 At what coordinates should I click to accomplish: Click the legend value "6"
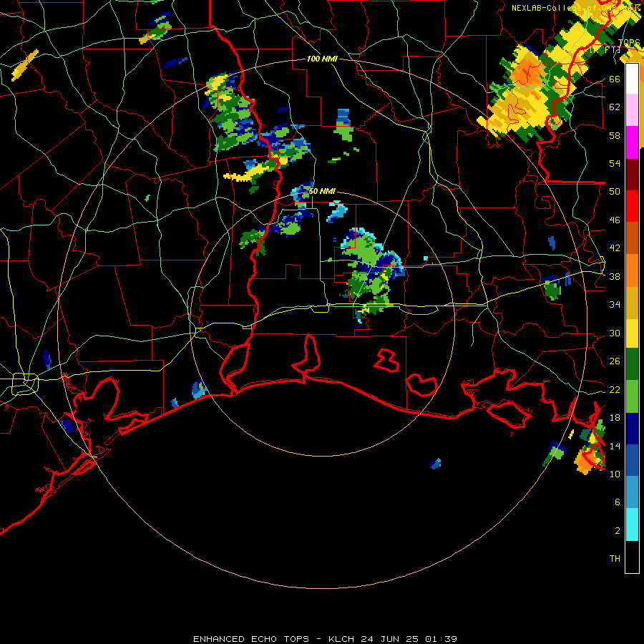point(618,502)
